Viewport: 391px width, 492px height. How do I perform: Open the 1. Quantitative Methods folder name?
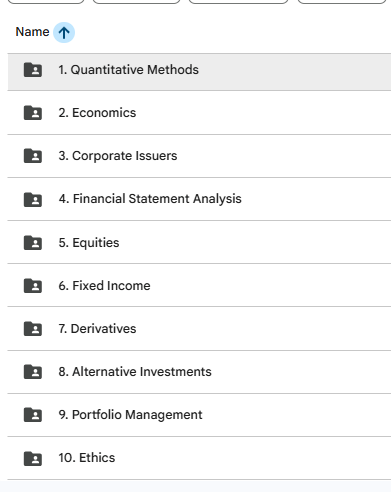[x=128, y=70]
